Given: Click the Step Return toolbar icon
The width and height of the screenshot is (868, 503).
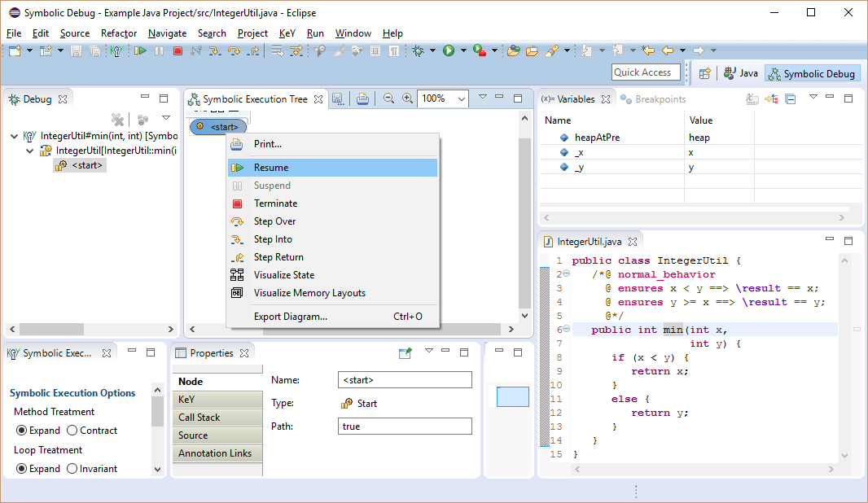Looking at the screenshot, I should 253,51.
